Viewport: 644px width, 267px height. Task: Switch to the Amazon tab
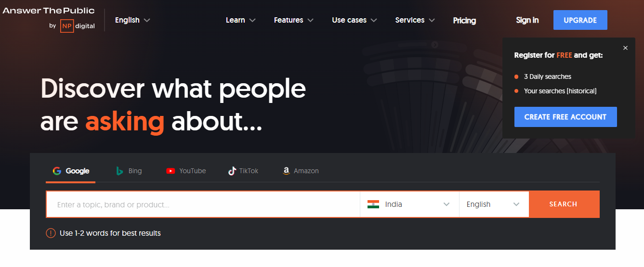[x=301, y=171]
